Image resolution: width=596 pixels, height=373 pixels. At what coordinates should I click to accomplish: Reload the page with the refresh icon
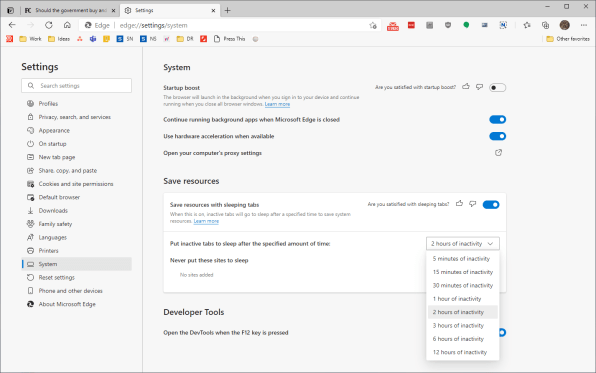49,25
